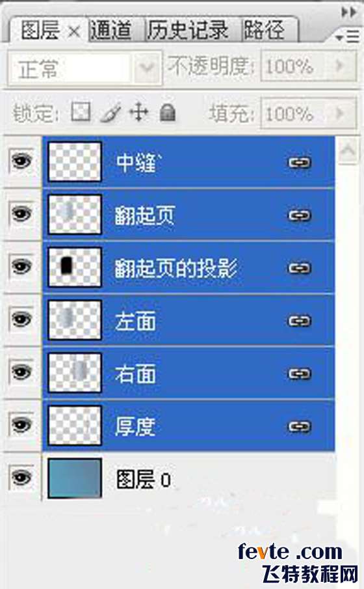Open the 填充 fill slider arrow

click(x=340, y=113)
